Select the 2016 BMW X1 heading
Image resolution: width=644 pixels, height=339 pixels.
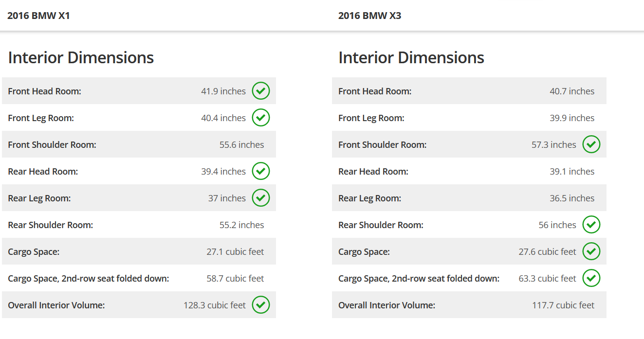38,16
